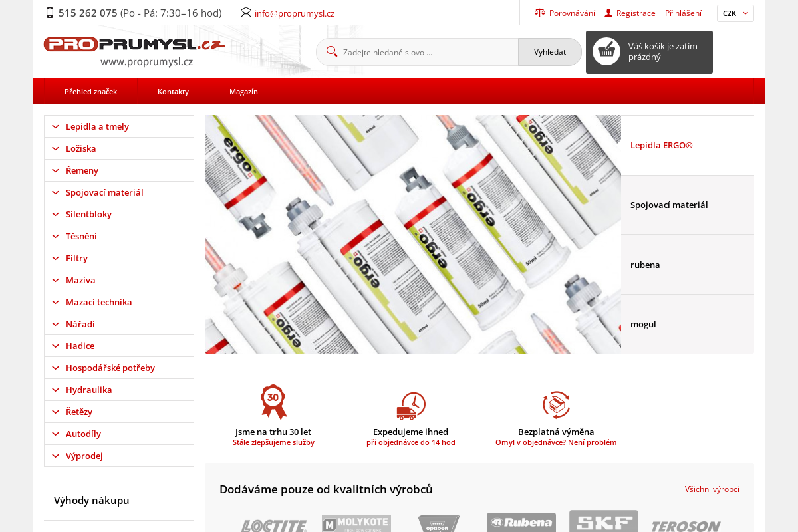
Task: Click the free exchange box icon
Action: pyautogui.click(x=556, y=405)
